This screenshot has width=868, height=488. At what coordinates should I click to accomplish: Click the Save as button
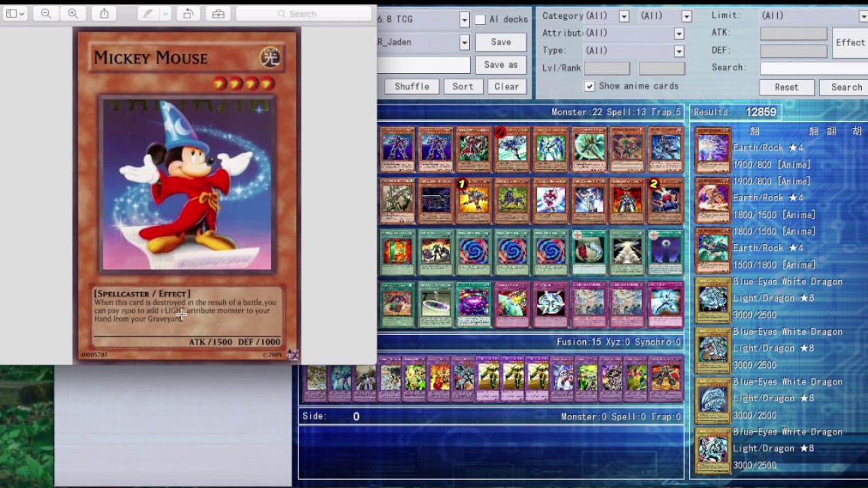point(500,64)
